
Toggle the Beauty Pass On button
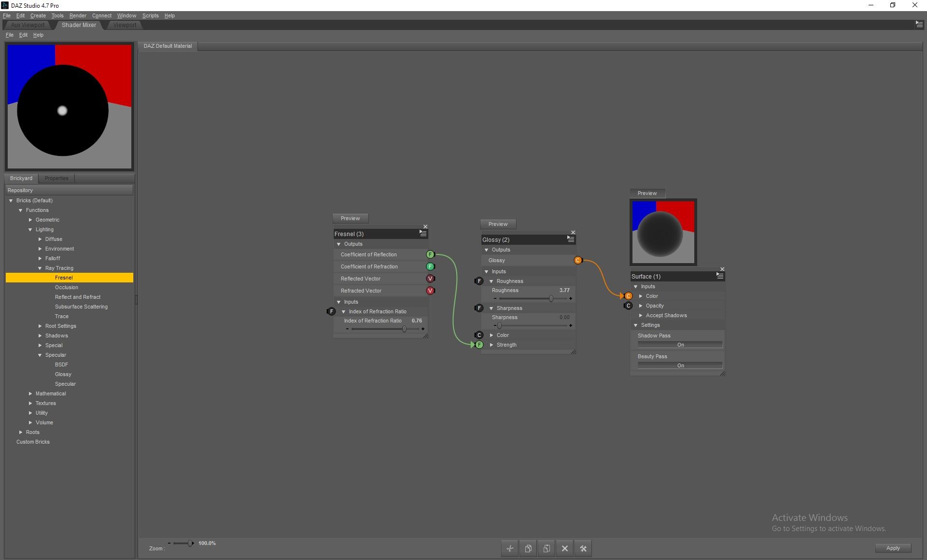680,365
